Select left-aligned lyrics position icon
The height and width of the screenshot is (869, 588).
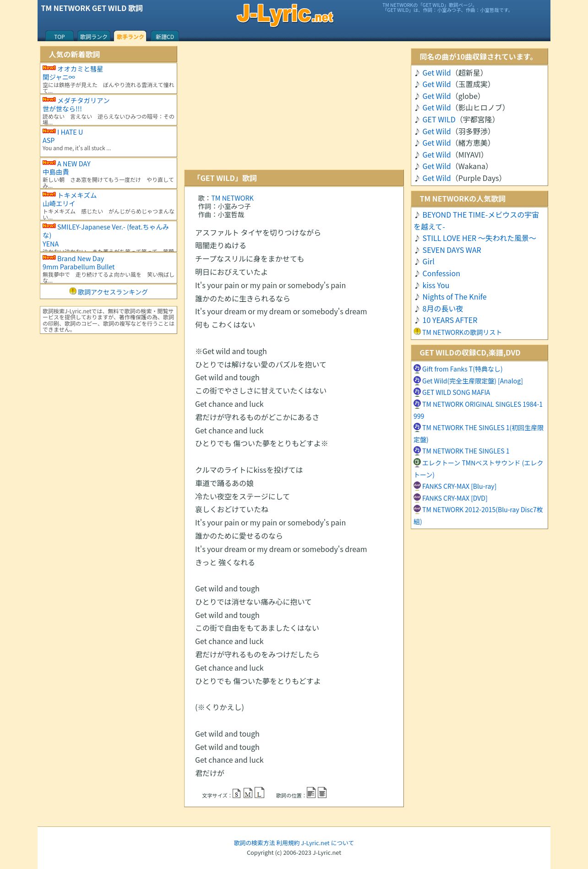(x=311, y=792)
